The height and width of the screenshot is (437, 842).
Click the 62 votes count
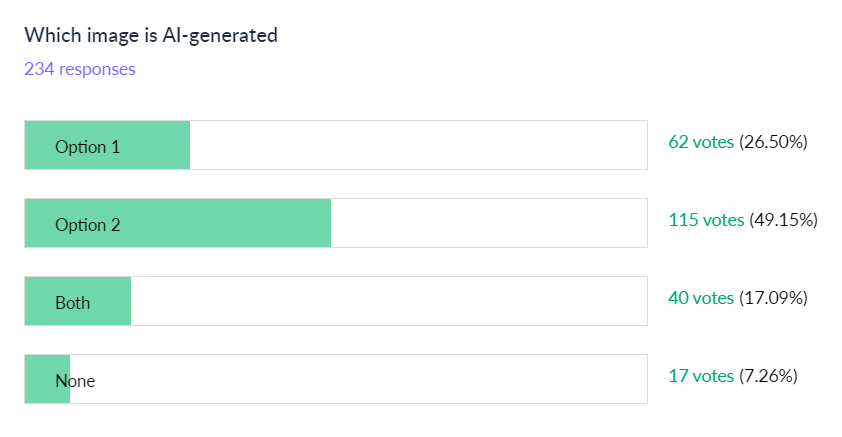701,142
